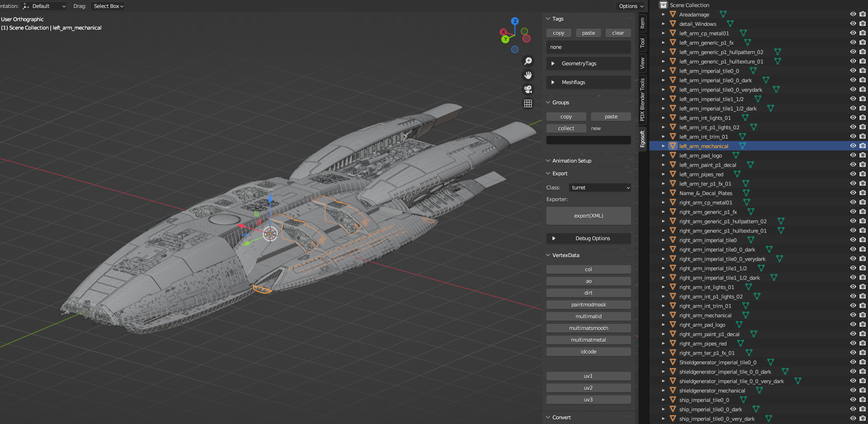Viewport: 868px width, 424px height.
Task: Expand the GeometryTags subpanel
Action: (x=589, y=63)
